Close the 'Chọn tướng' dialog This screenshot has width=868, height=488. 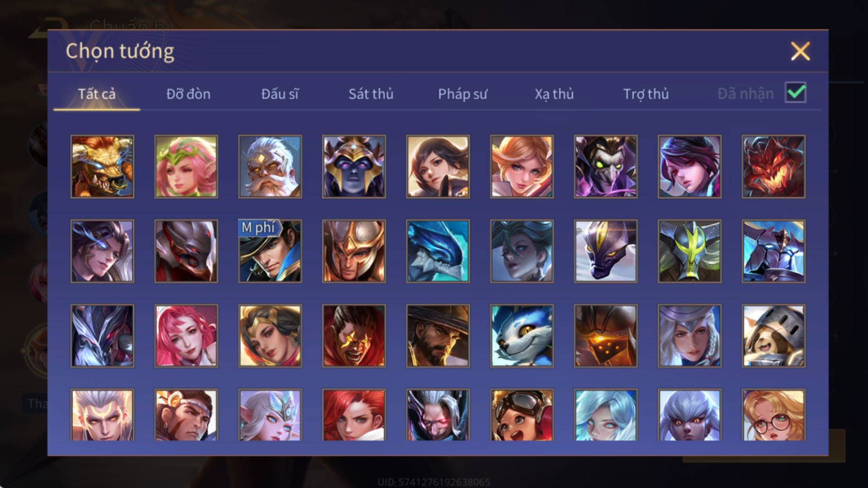(800, 51)
